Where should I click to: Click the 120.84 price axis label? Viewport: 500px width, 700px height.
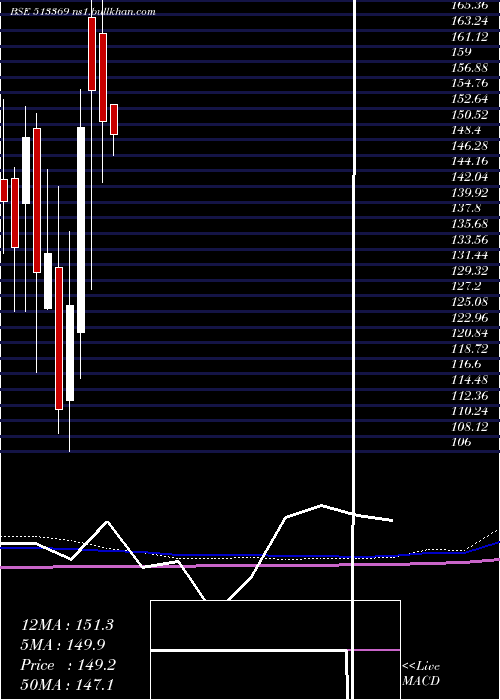(469, 333)
